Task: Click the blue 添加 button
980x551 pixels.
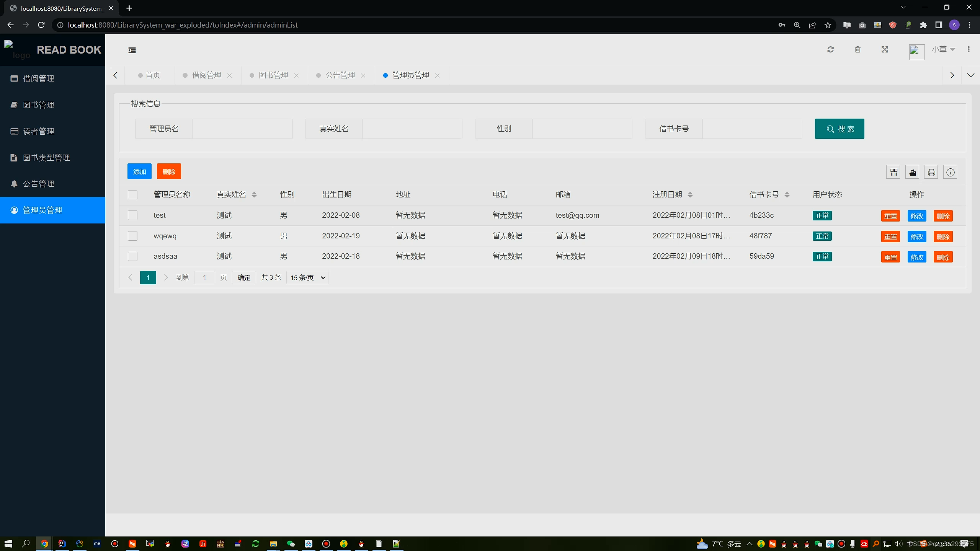Action: click(x=139, y=172)
